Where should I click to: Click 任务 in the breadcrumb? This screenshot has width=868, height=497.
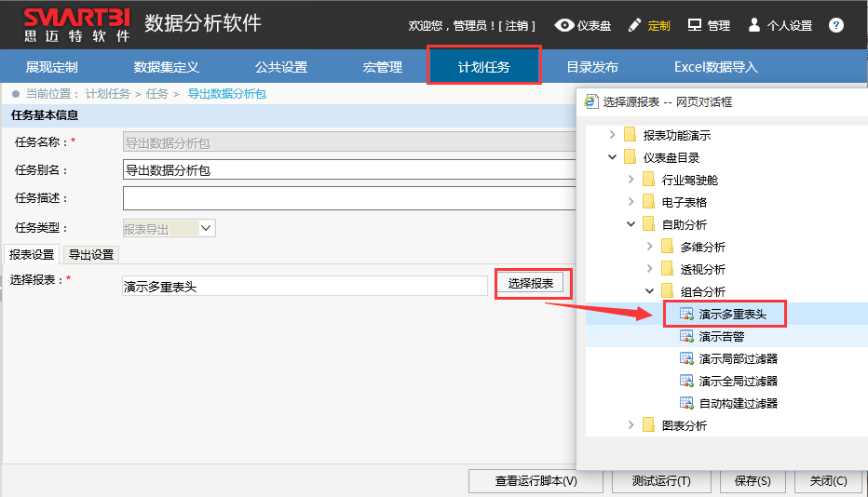(x=156, y=93)
